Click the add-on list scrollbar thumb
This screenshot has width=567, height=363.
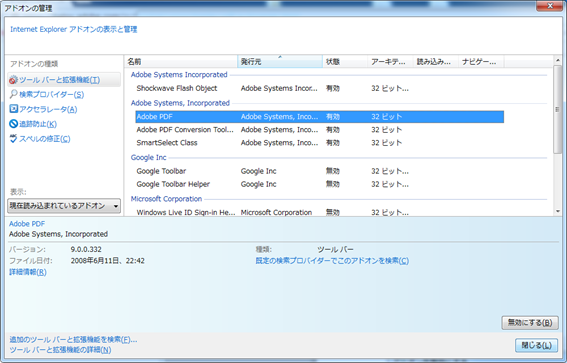(557, 109)
